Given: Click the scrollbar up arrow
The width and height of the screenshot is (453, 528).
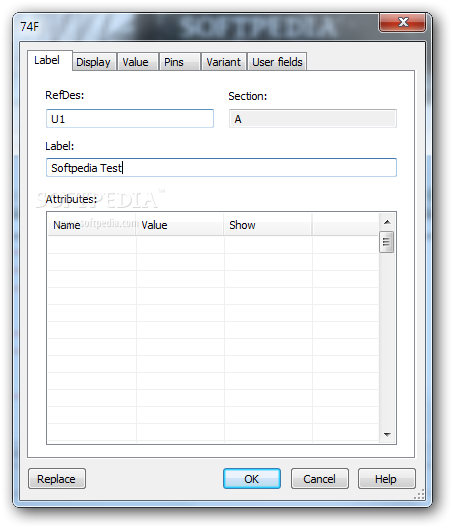Looking at the screenshot, I should [x=387, y=222].
